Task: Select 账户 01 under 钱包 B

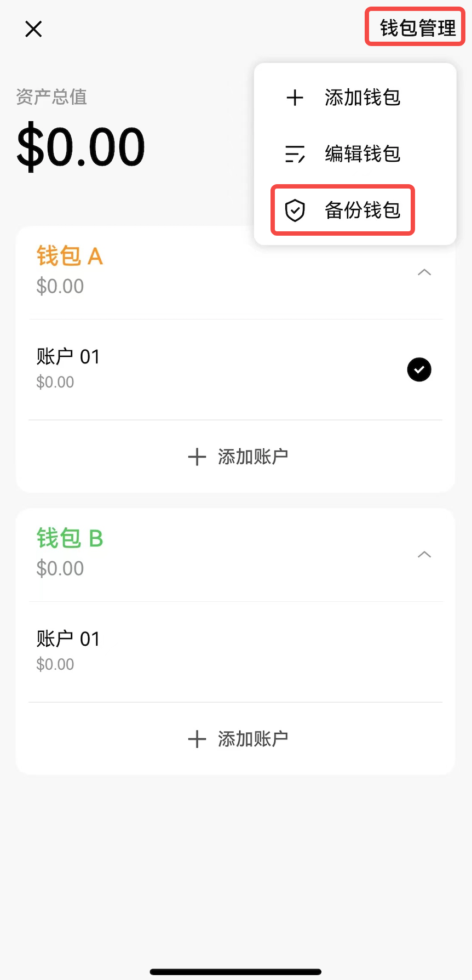Action: (235, 651)
